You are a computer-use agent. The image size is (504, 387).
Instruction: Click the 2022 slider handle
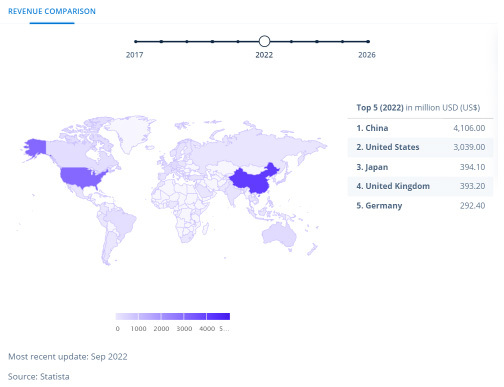pos(264,41)
